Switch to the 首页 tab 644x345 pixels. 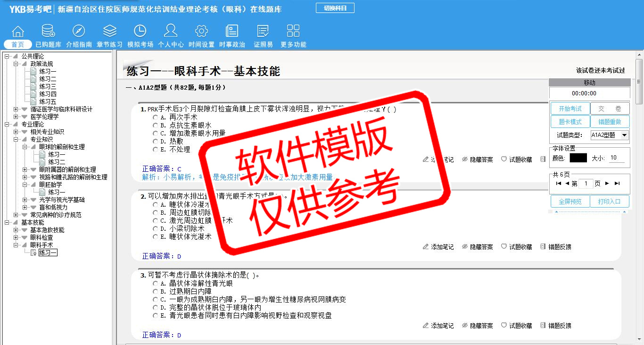pyautogui.click(x=18, y=44)
